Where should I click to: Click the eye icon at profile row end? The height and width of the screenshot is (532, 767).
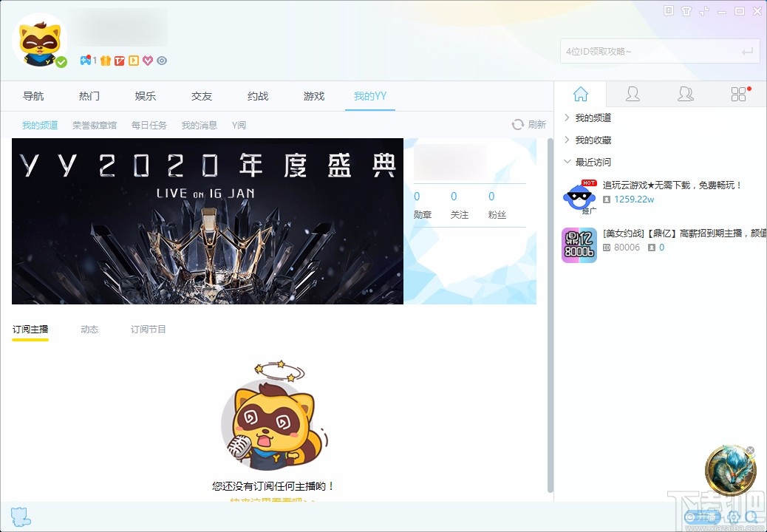[x=161, y=59]
